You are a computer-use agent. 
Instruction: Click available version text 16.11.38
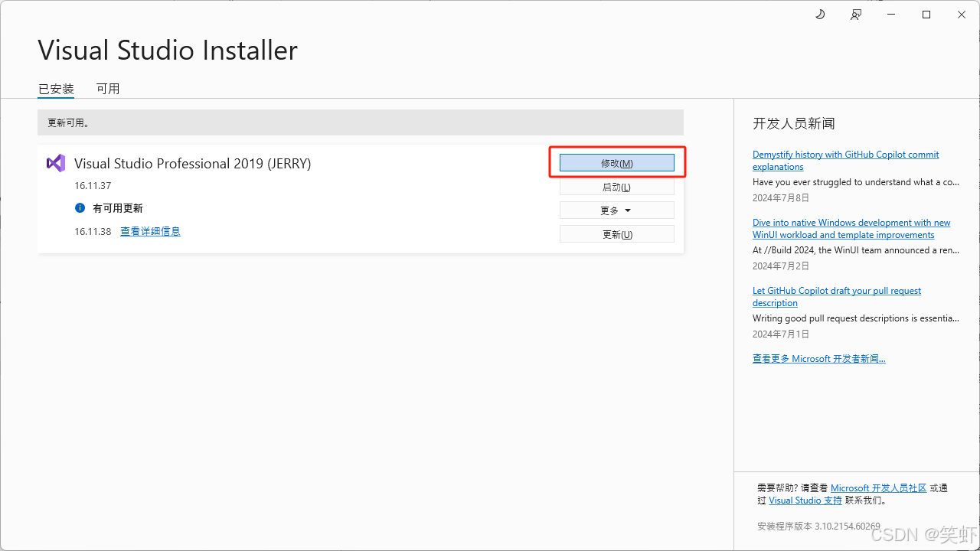tap(93, 231)
